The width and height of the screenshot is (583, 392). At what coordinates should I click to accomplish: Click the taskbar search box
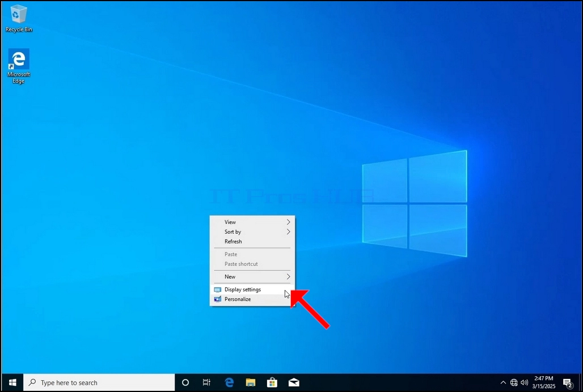(x=99, y=382)
